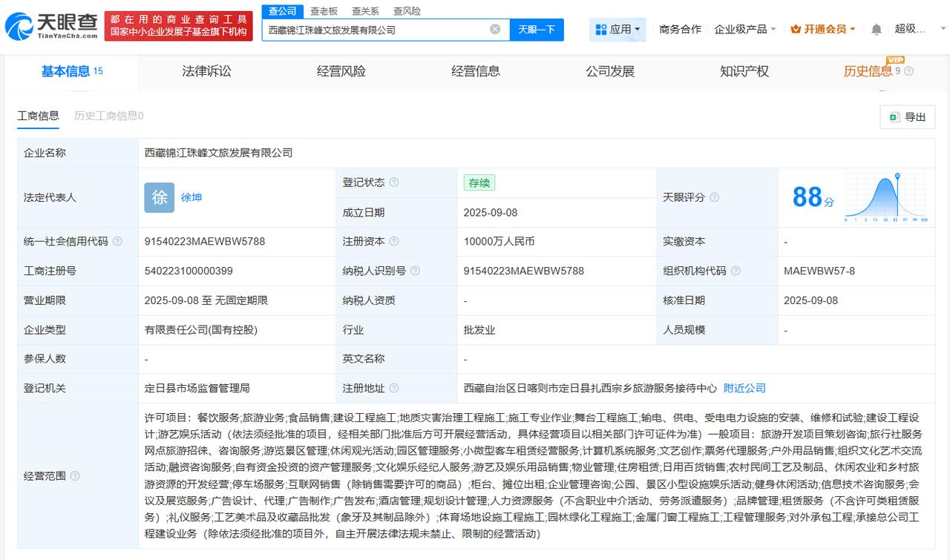This screenshot has height=560, width=950.
Task: Click help icon beside 历史信息 tab
Action: click(909, 71)
